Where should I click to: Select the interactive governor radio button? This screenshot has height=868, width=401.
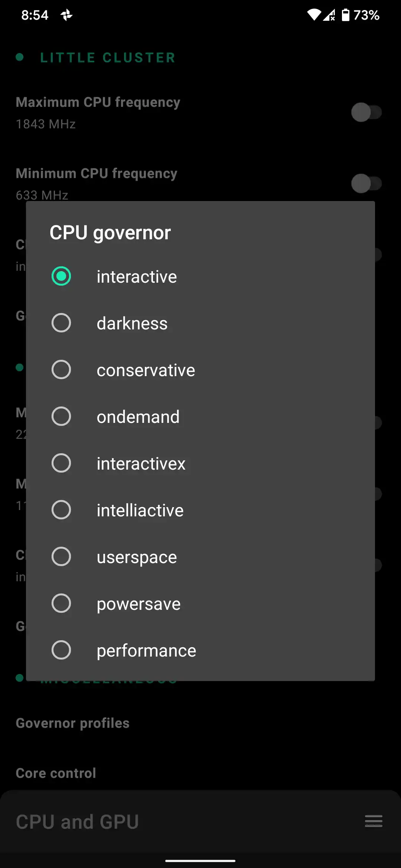(x=61, y=276)
